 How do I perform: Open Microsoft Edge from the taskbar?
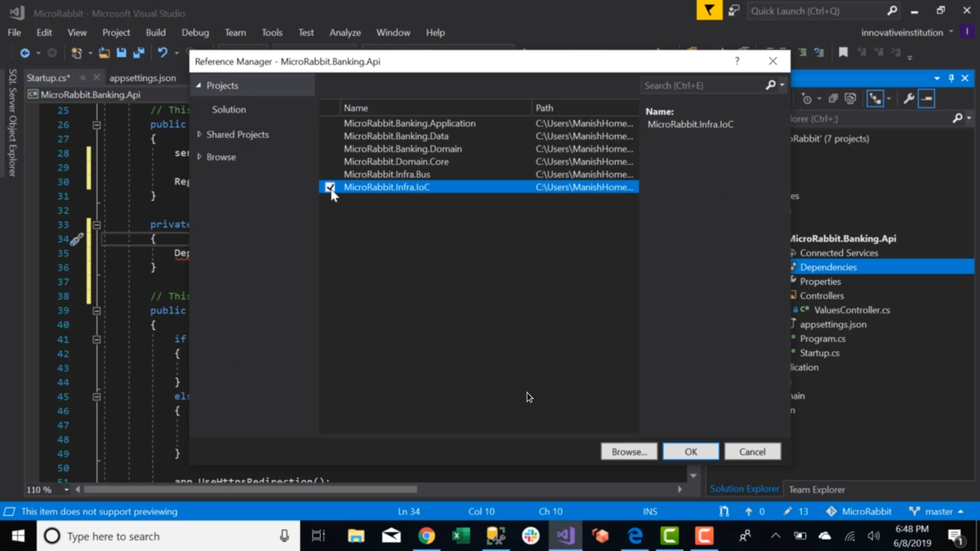coord(635,535)
